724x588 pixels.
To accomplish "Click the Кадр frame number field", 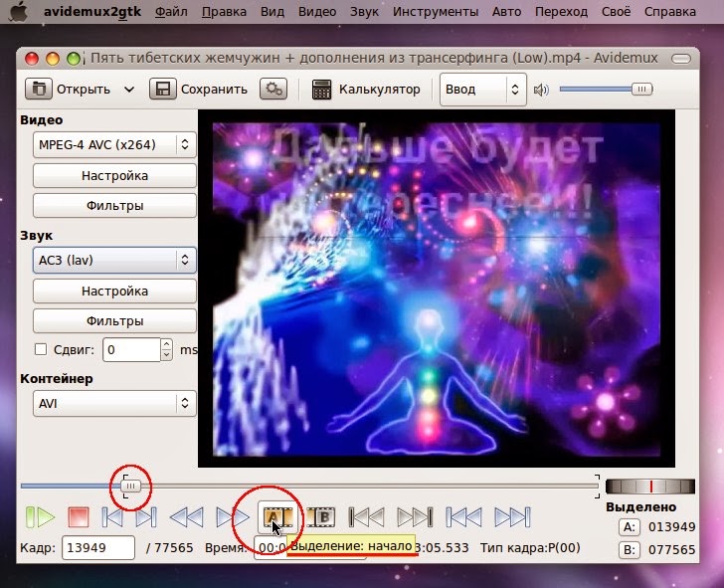I will [98, 548].
